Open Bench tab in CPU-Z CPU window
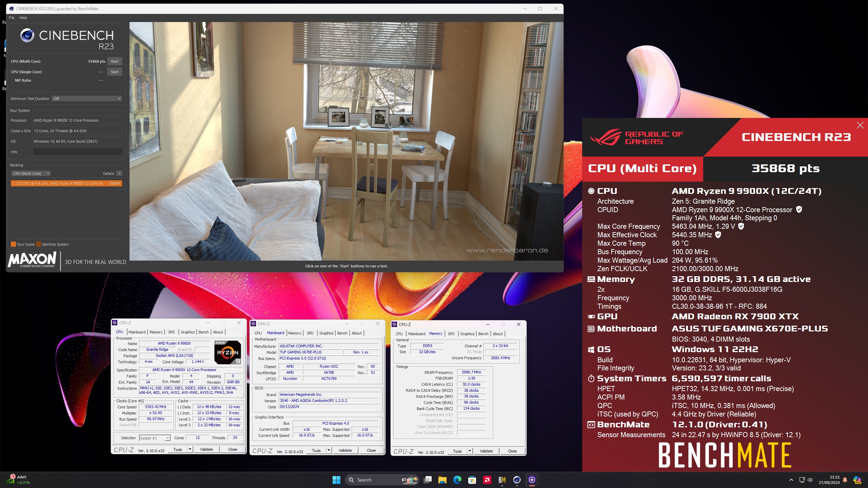 coord(203,332)
